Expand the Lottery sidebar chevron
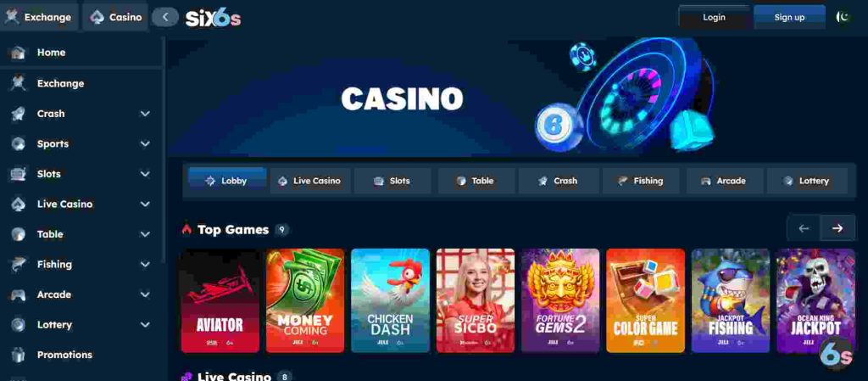This screenshot has width=868, height=381. 145,324
